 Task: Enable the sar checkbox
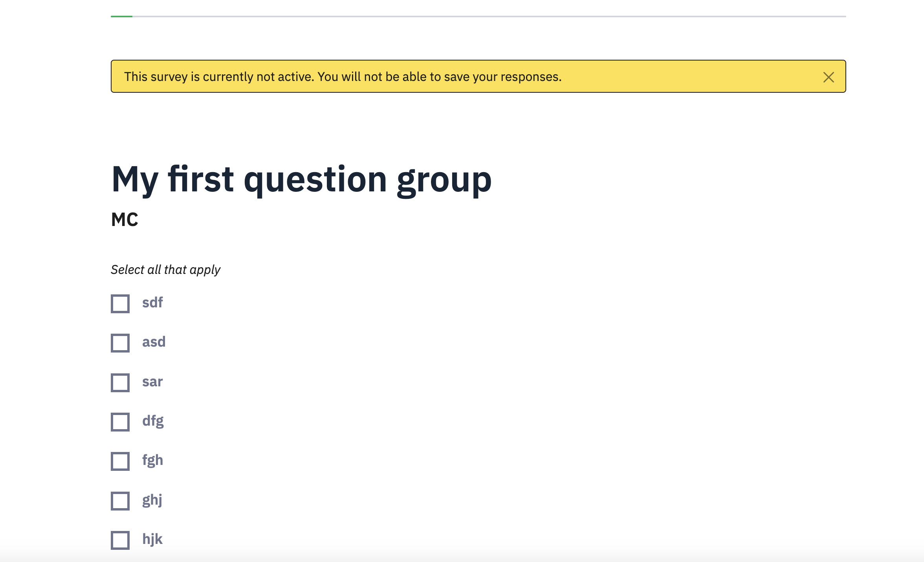tap(120, 383)
